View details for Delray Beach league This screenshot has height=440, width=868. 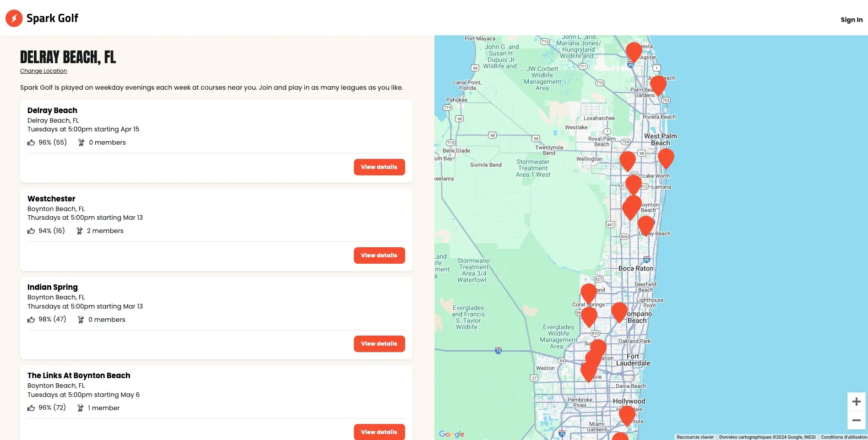coord(379,167)
